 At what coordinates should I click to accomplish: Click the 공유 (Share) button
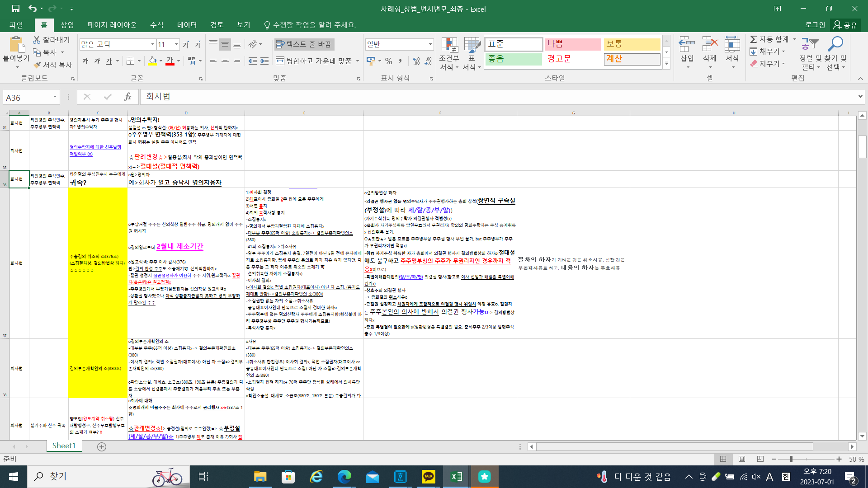(845, 25)
